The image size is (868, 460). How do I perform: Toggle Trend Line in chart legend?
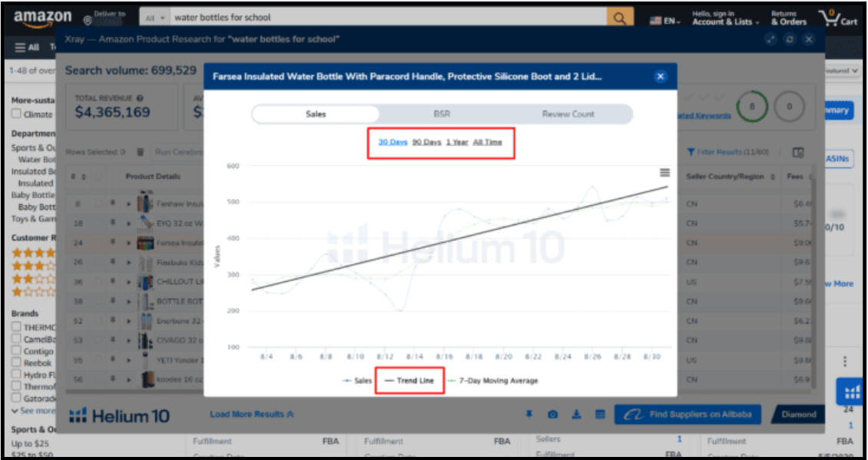(409, 381)
